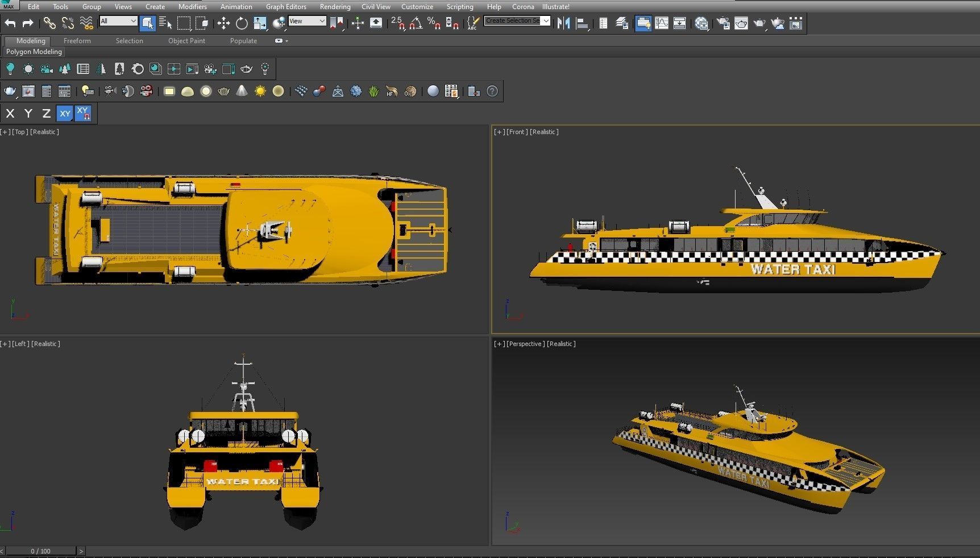Image resolution: width=980 pixels, height=558 pixels.
Task: Open the reference coordinate 'View' dropdown
Action: tap(307, 21)
